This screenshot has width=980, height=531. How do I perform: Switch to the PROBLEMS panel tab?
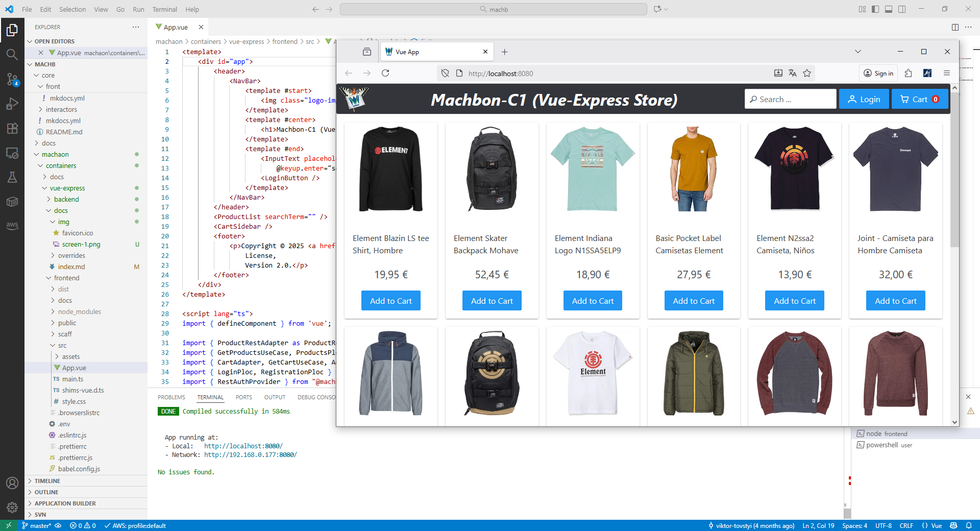[x=171, y=397]
